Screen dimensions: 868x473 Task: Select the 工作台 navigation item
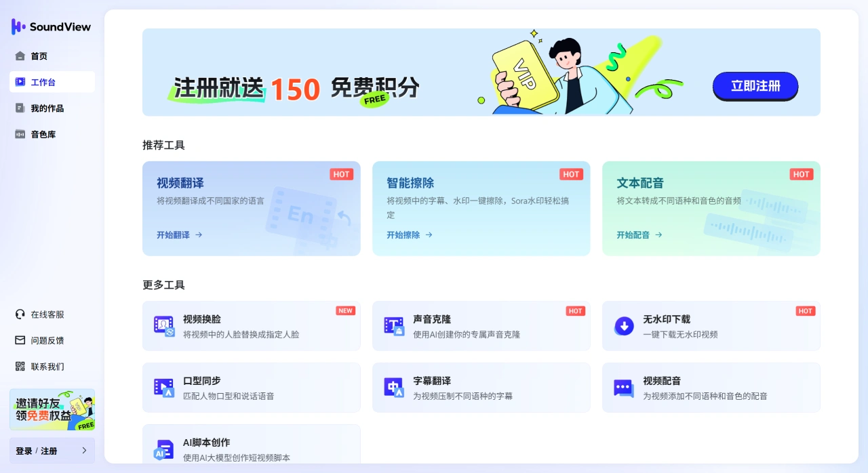(x=44, y=81)
